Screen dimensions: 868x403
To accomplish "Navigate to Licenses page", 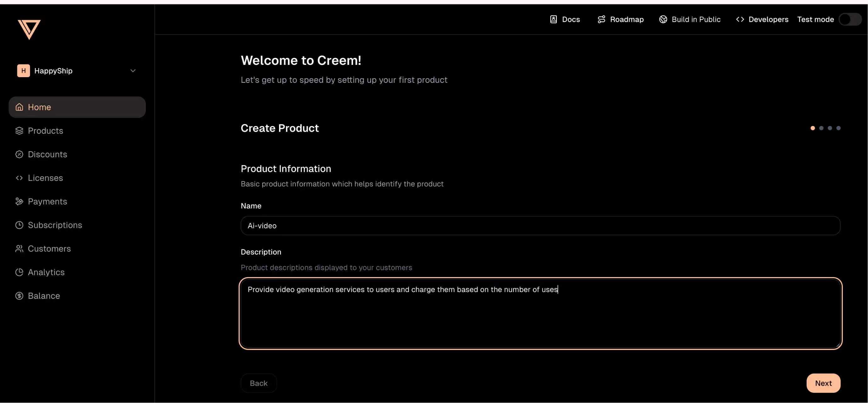I will (77, 178).
